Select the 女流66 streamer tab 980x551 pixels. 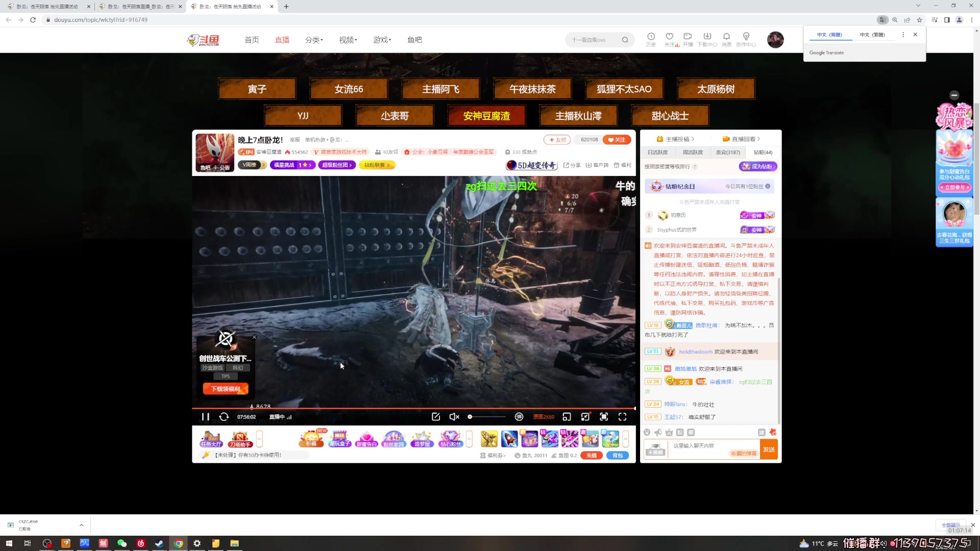click(349, 89)
